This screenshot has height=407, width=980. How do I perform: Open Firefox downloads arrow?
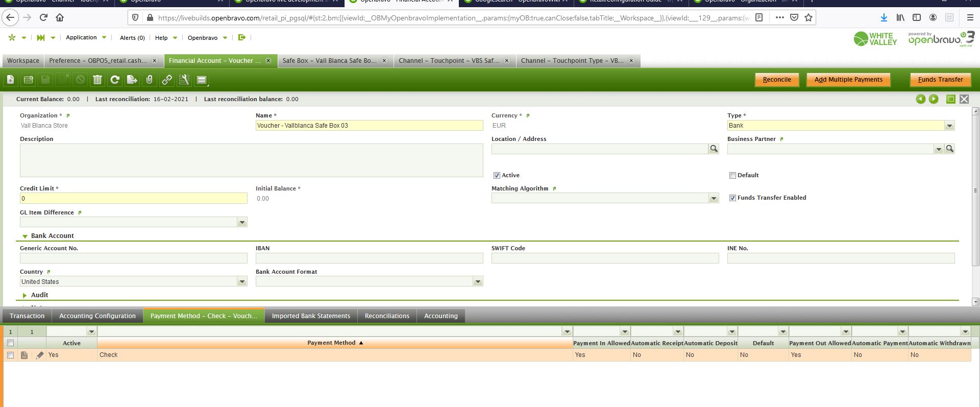pyautogui.click(x=884, y=17)
